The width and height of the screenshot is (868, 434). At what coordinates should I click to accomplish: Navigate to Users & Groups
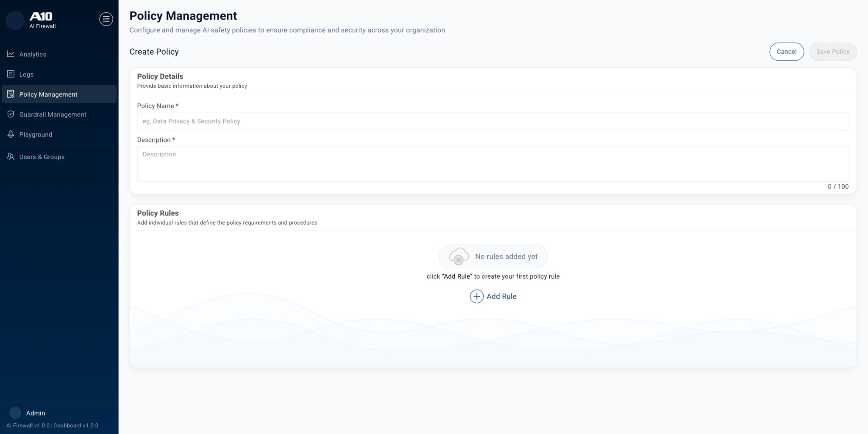click(x=42, y=157)
